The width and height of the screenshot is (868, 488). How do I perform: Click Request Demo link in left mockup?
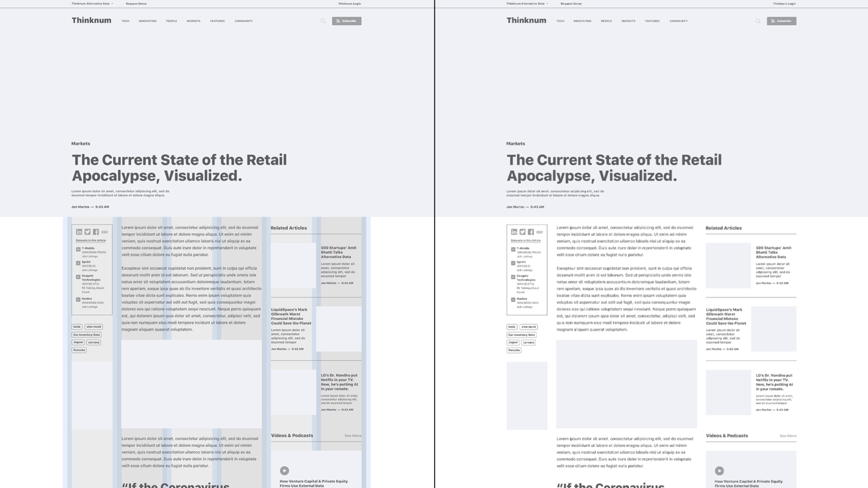pos(136,4)
